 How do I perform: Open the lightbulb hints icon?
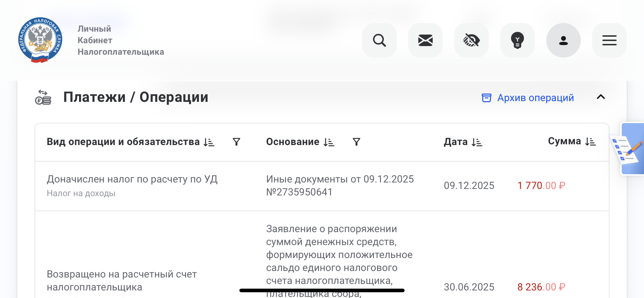pyautogui.click(x=517, y=40)
